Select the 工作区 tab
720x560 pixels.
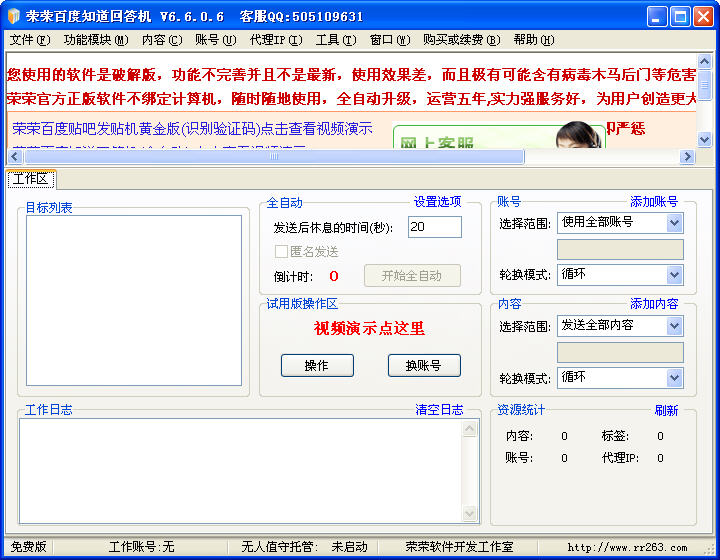pos(31,179)
